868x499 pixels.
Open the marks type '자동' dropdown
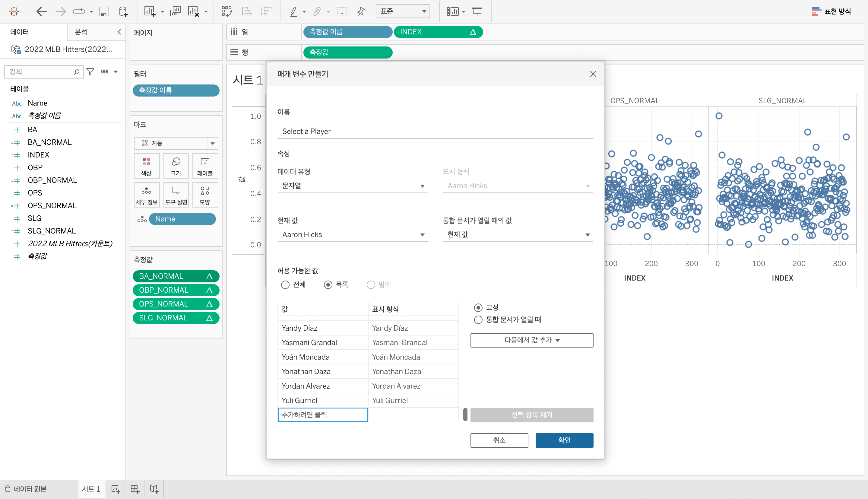pyautogui.click(x=176, y=143)
